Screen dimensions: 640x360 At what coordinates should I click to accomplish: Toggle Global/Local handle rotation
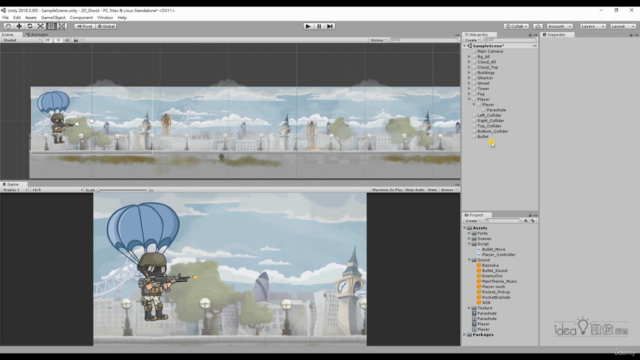click(106, 26)
